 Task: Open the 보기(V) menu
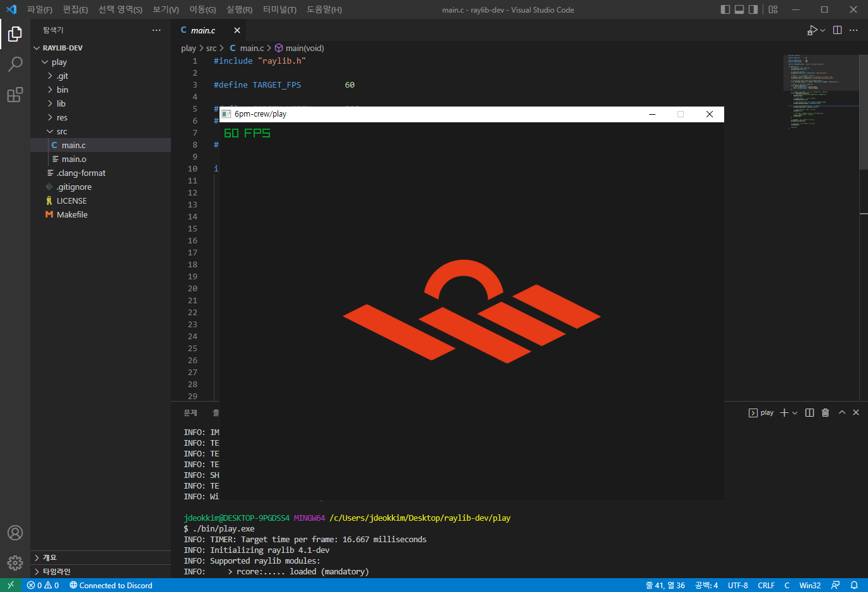(166, 9)
